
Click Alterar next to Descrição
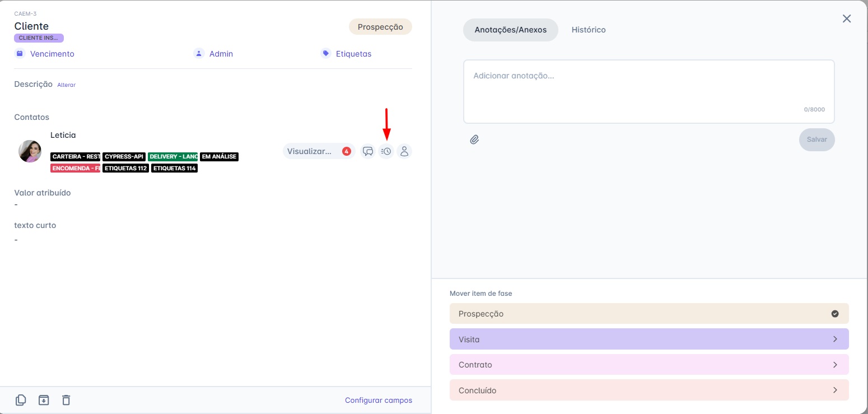point(66,85)
